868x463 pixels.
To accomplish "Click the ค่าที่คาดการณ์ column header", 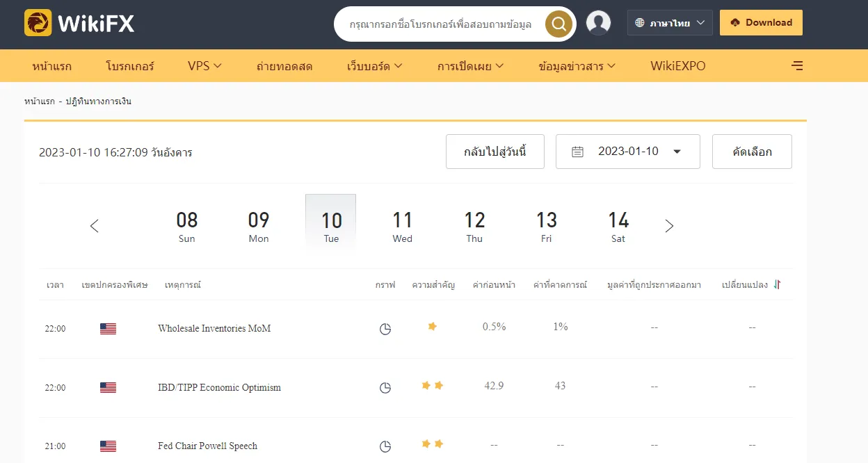I will tap(561, 285).
